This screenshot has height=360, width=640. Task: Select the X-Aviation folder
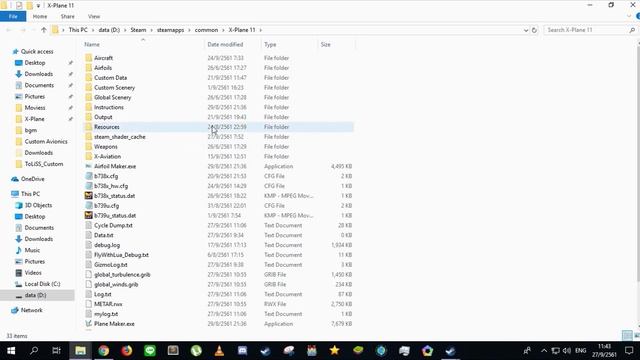pos(107,156)
